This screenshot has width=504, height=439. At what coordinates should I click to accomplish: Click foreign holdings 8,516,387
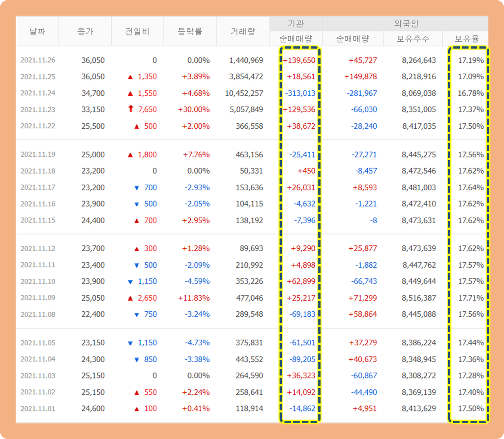pos(419,298)
